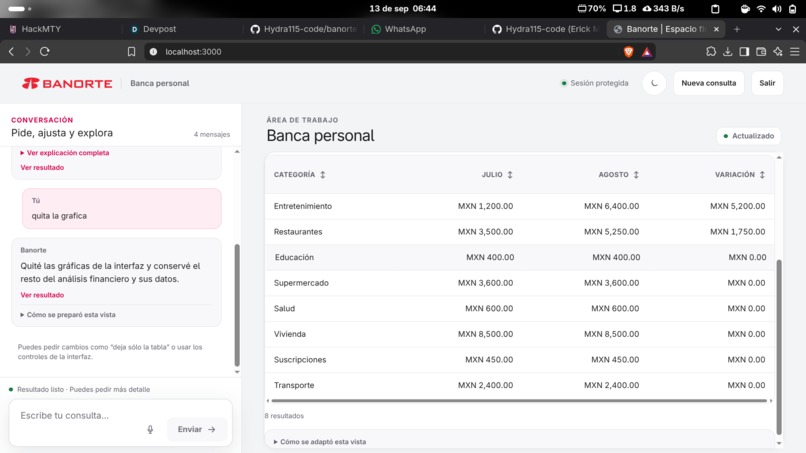806x453 pixels.
Task: Click the Salir button
Action: [767, 83]
